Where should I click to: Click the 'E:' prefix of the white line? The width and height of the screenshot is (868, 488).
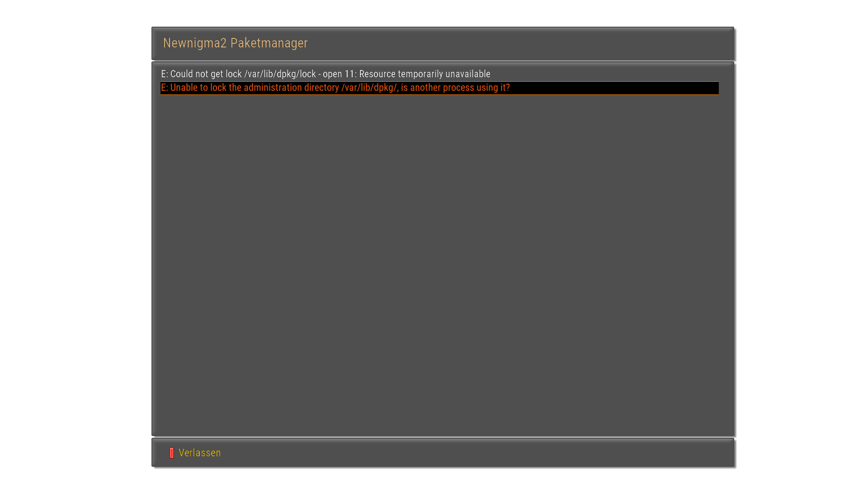click(x=164, y=74)
